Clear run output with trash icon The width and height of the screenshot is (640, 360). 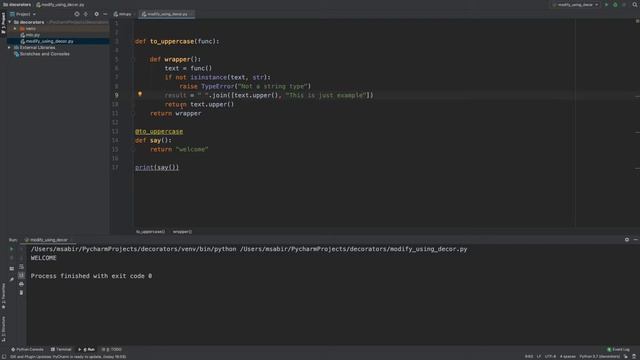click(21, 293)
